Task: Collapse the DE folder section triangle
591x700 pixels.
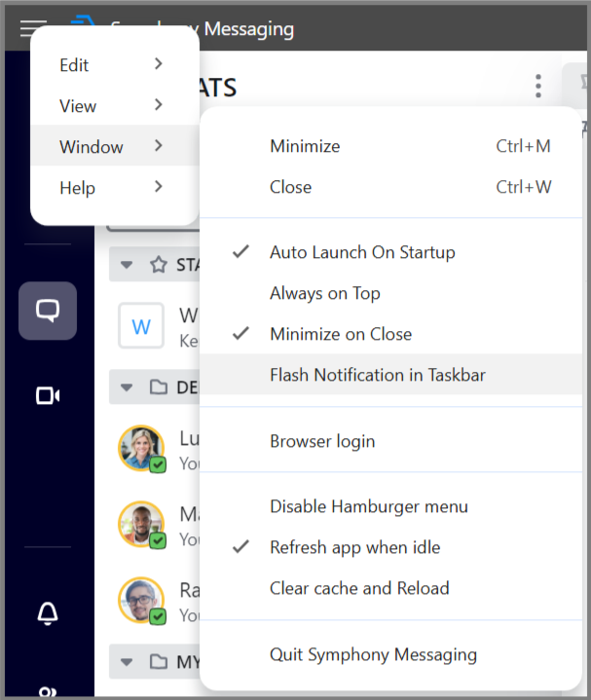Action: coord(127,387)
